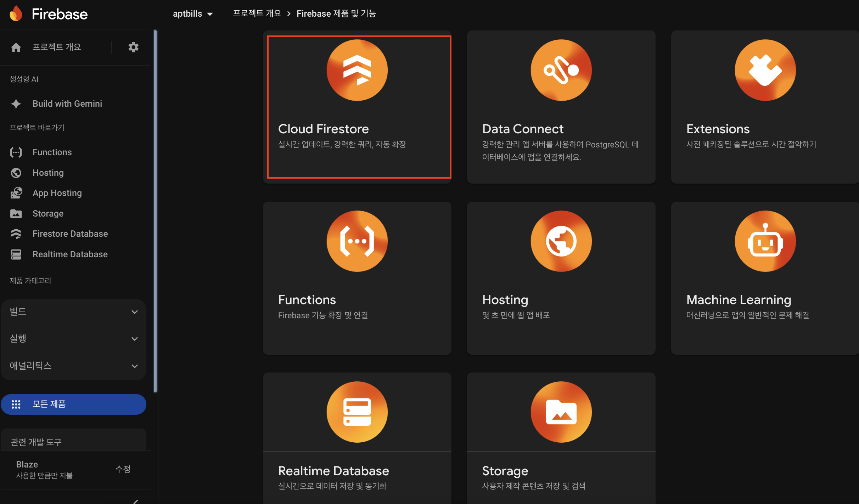
Task: Click the home icon beside 프로젝트 개요
Action: (16, 47)
